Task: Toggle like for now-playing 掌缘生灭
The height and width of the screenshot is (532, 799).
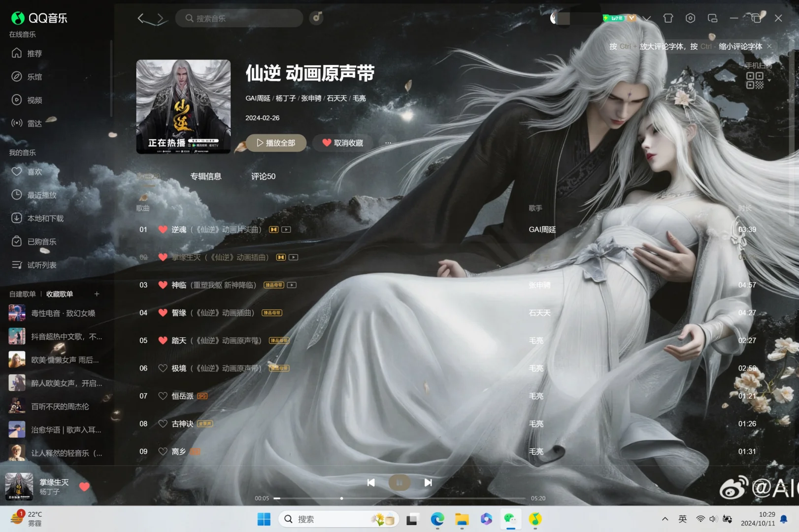Action: [x=84, y=487]
